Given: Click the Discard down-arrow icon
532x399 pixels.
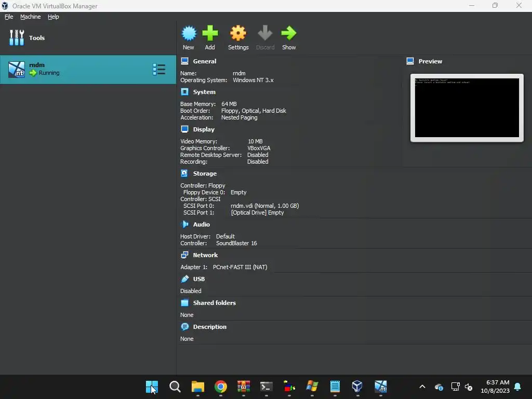Looking at the screenshot, I should pyautogui.click(x=265, y=33).
